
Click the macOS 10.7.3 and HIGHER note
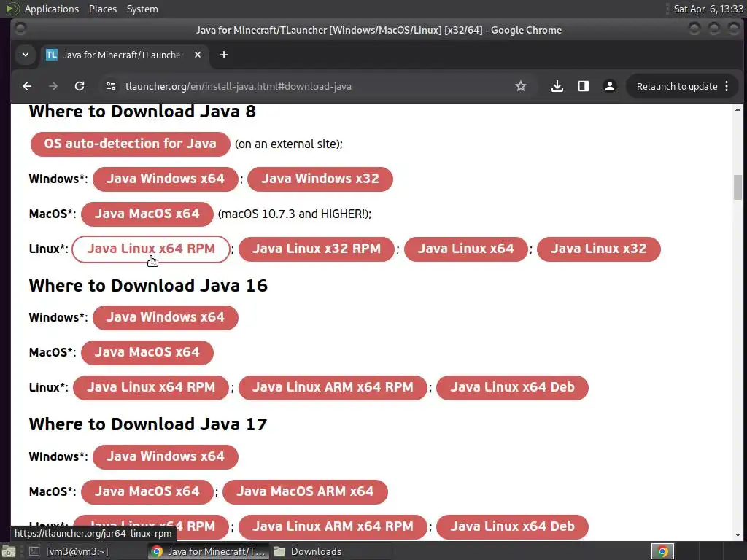point(295,214)
